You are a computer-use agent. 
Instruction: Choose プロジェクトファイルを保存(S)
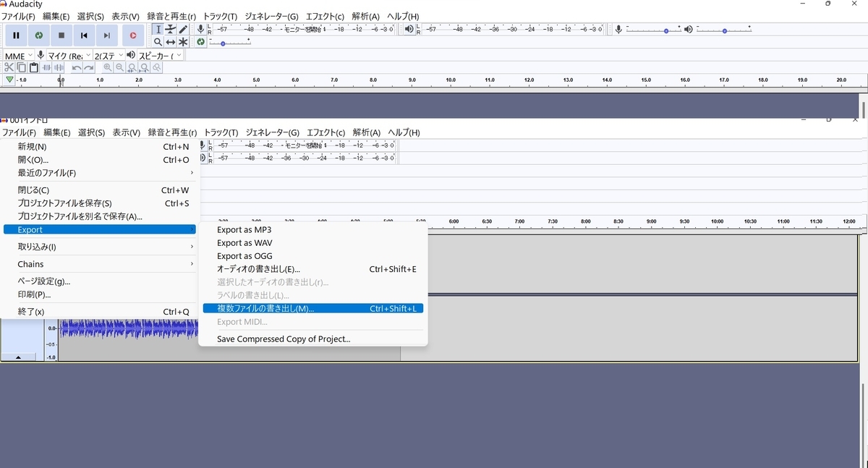pyautogui.click(x=100, y=203)
